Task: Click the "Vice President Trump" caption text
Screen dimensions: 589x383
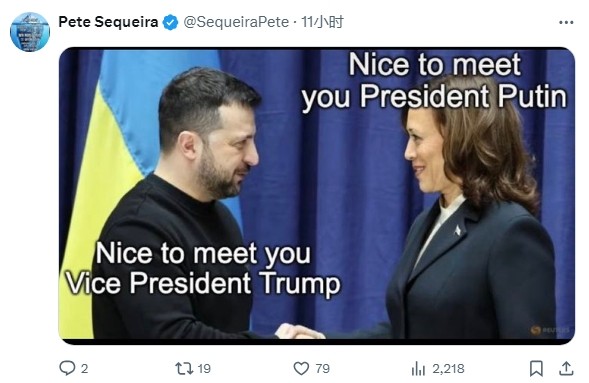Action: coord(203,283)
